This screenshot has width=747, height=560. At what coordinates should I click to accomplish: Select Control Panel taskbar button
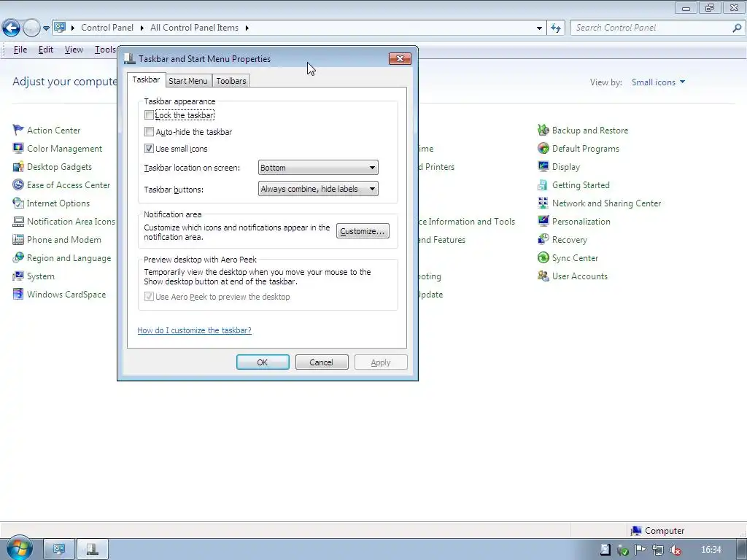tap(59, 550)
